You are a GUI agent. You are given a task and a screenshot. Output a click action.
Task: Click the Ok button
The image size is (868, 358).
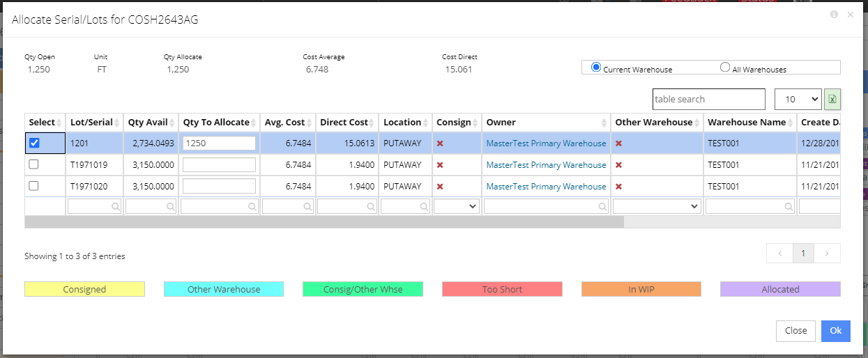(835, 331)
